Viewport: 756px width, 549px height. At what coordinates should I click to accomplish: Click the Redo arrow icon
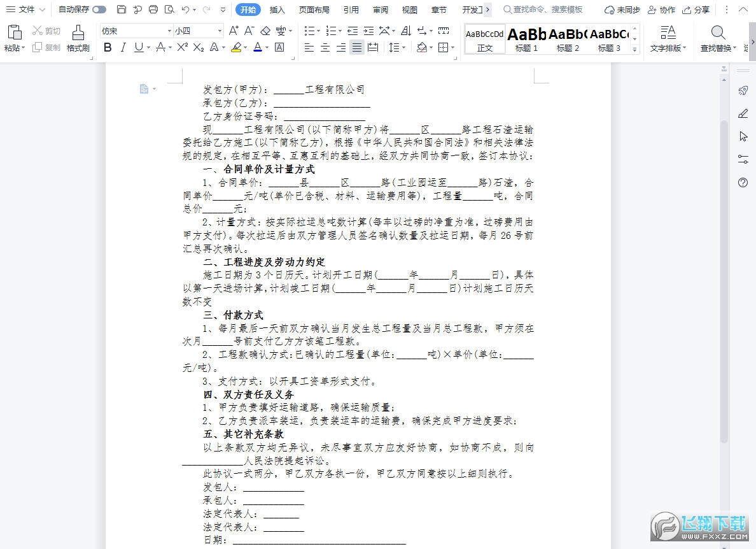[206, 10]
